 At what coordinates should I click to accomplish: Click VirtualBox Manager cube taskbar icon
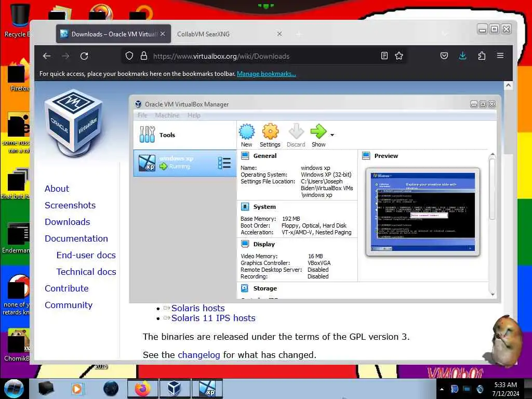coord(174,389)
